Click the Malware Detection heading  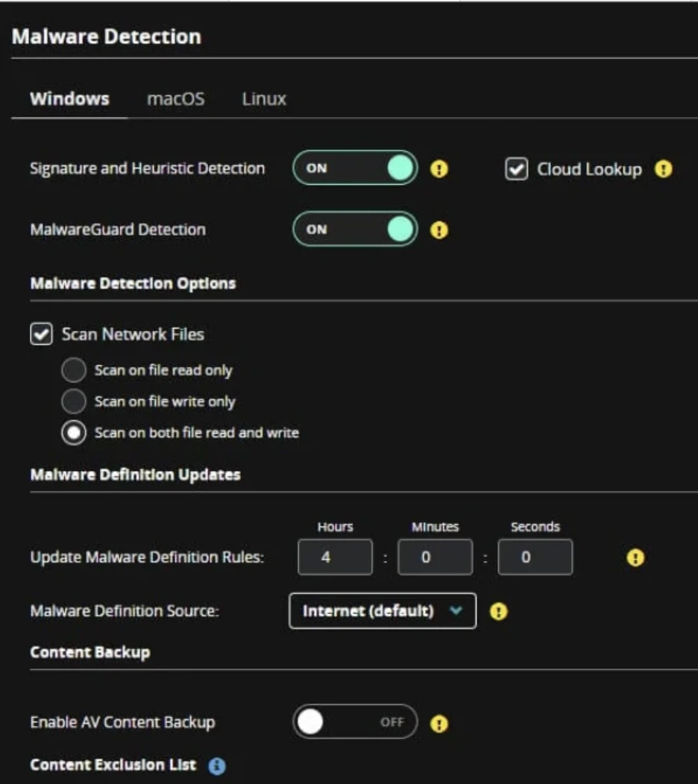coord(107,37)
